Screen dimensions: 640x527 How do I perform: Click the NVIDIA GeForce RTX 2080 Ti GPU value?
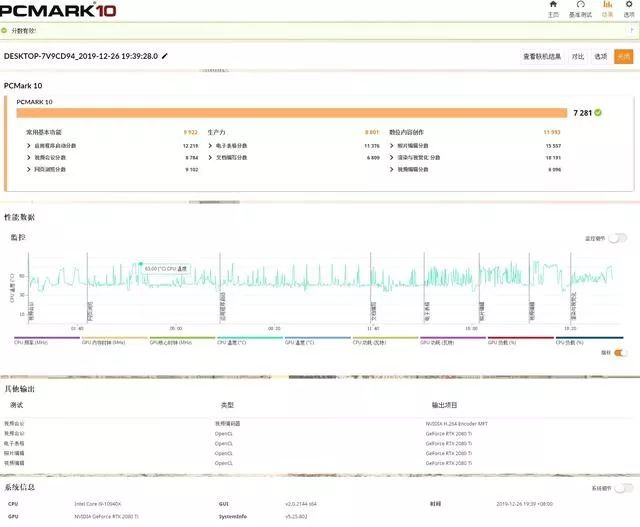[106, 517]
